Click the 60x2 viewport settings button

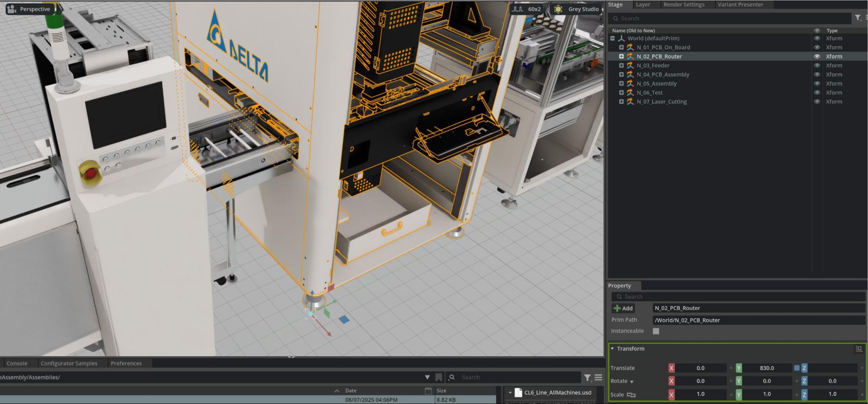coord(526,9)
